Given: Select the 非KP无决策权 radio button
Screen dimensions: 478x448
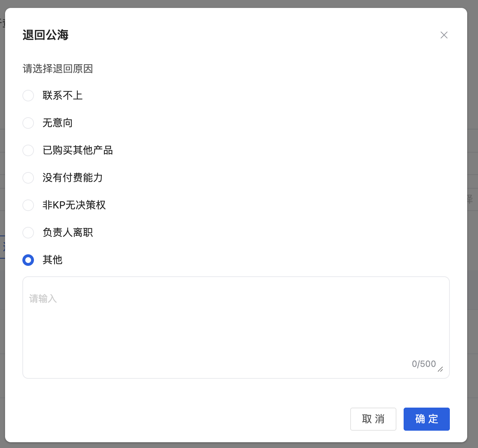Looking at the screenshot, I should 28,205.
